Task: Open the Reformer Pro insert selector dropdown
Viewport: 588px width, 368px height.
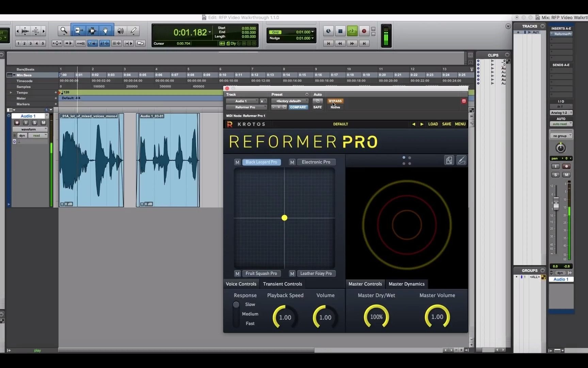Action: 246,107
